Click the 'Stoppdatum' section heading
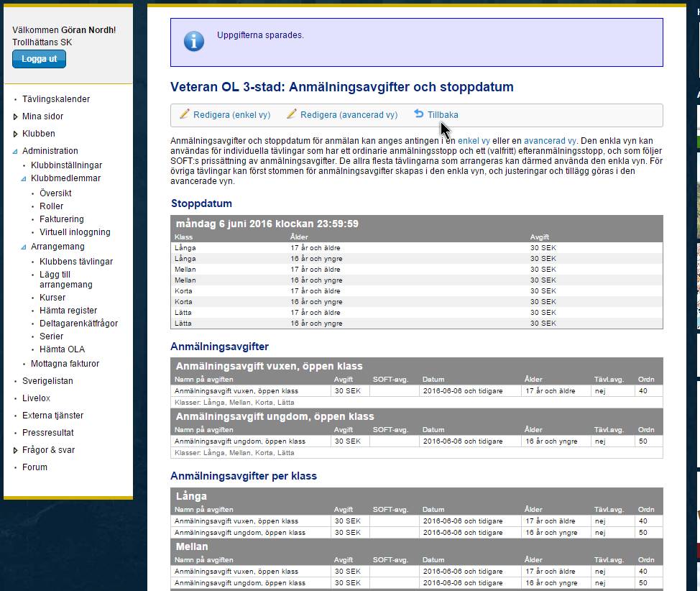700x591 pixels. click(201, 203)
